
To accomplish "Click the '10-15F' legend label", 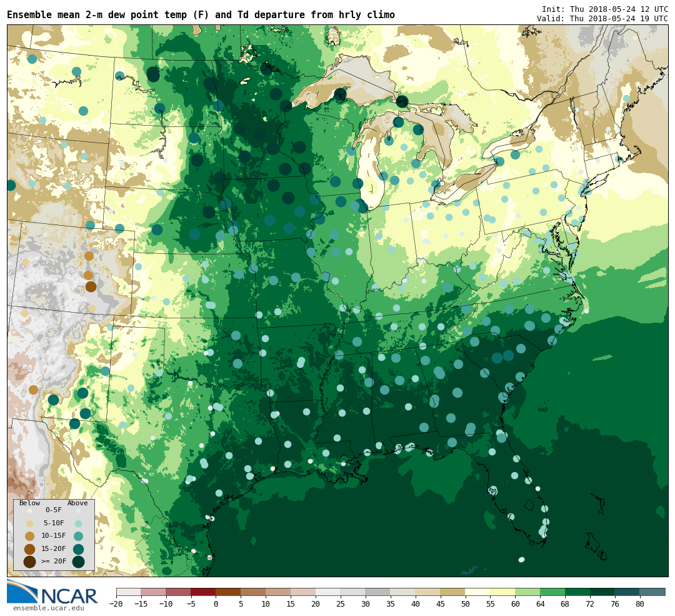I will tap(54, 536).
